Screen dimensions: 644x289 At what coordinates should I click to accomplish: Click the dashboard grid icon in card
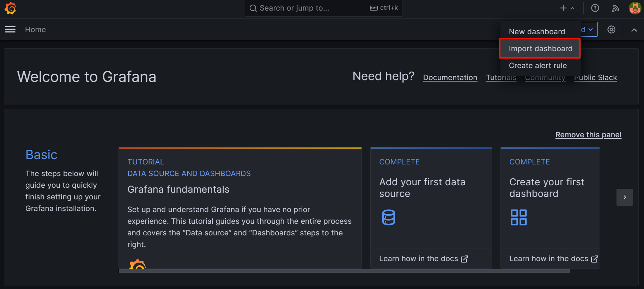point(518,217)
